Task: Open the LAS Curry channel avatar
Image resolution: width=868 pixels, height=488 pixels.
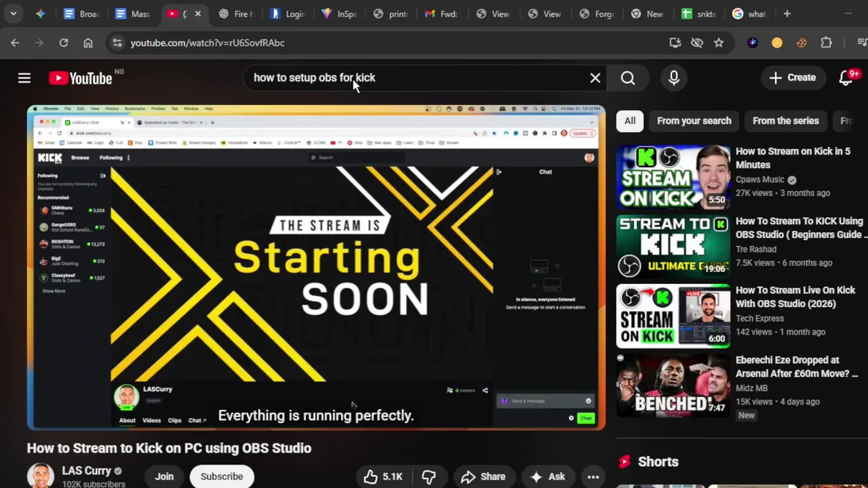Action: [41, 476]
